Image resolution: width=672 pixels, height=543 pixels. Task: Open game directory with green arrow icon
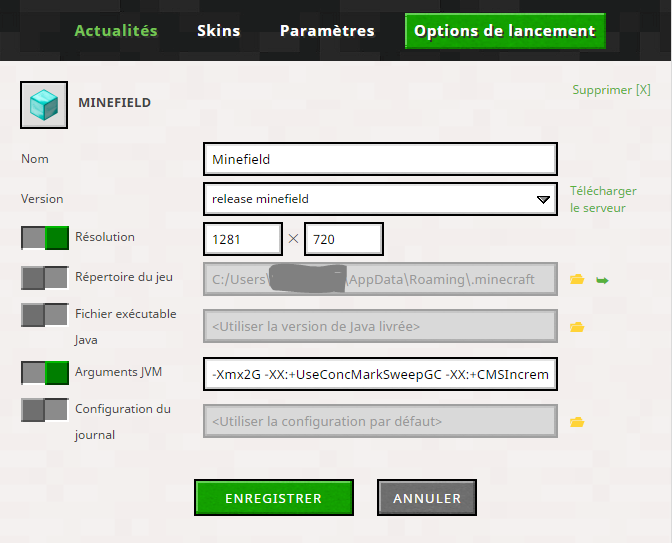pos(602,280)
